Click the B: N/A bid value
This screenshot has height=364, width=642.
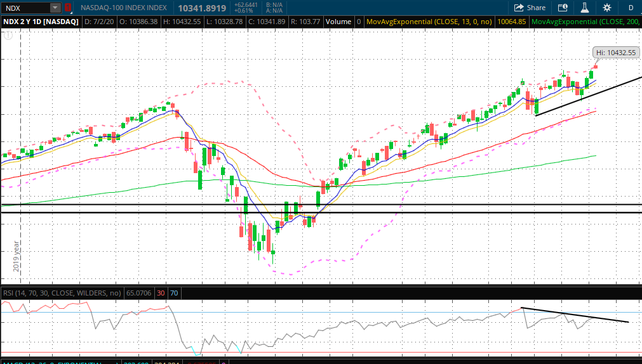[x=274, y=5]
